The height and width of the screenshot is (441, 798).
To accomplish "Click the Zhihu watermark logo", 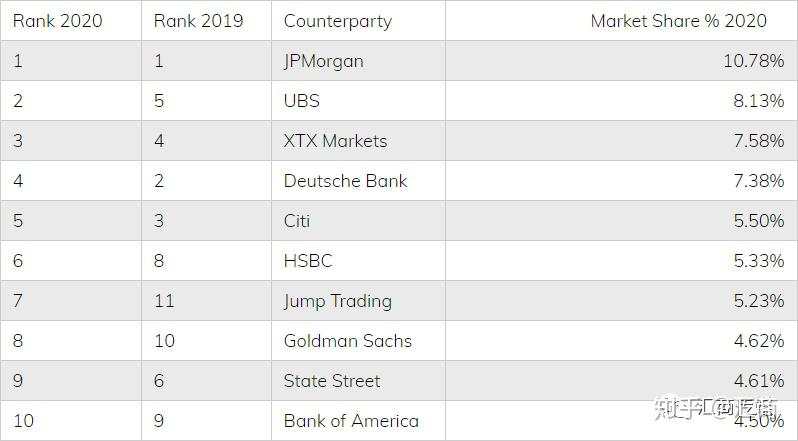I will click(716, 408).
